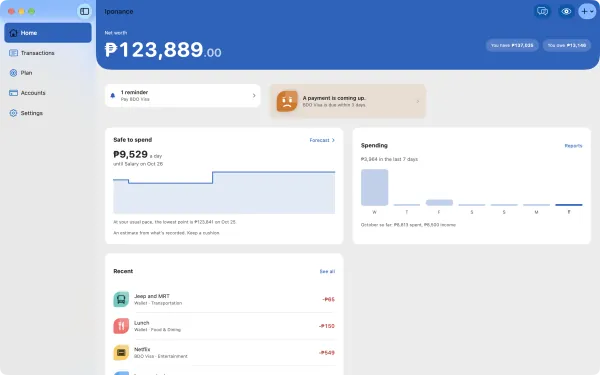Click the Home house icon
Viewport: 600px width, 375px height.
[x=13, y=33]
